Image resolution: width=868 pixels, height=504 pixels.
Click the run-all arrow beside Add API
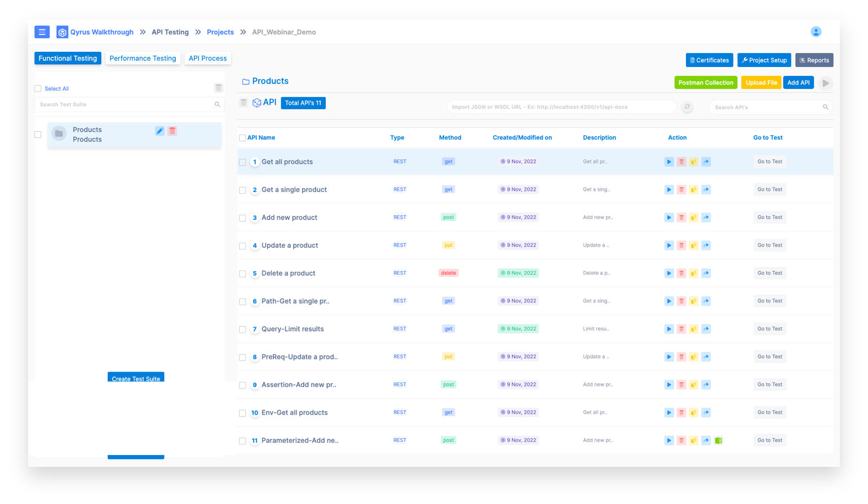point(825,82)
